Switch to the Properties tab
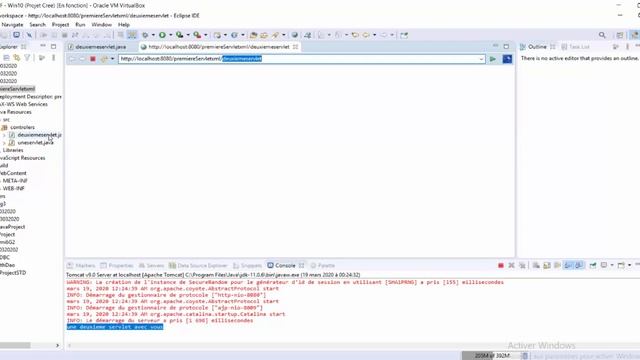Viewport: 640px width, 360px height. coord(117,265)
